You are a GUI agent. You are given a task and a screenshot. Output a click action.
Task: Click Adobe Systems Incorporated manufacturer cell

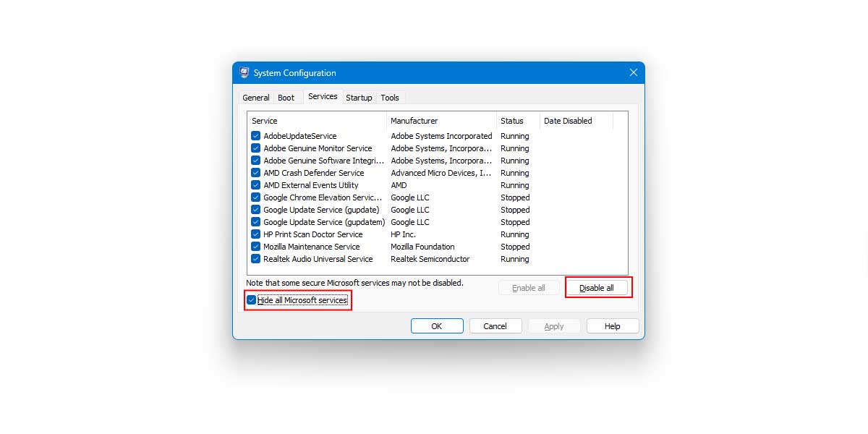coord(441,136)
